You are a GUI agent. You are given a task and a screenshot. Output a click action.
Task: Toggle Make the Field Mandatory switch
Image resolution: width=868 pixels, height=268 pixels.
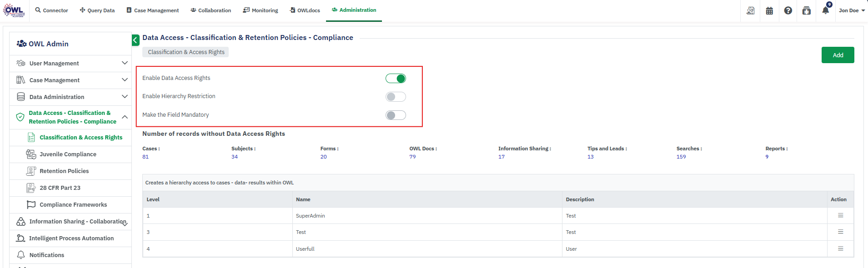tap(396, 115)
